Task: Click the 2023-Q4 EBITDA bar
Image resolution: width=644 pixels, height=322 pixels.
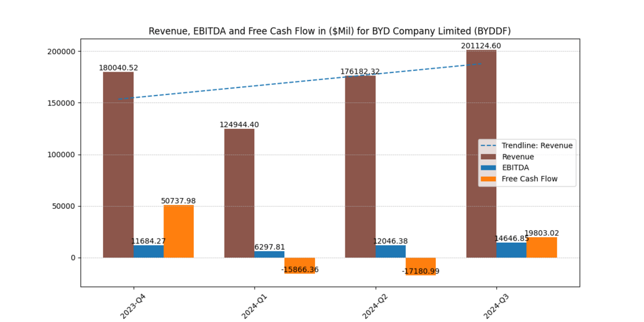Action: coord(148,252)
